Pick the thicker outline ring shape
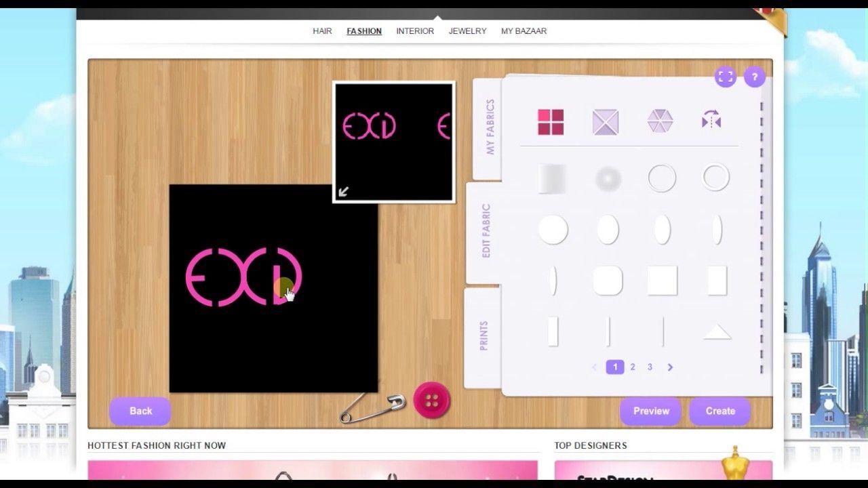The image size is (868, 488). [716, 178]
